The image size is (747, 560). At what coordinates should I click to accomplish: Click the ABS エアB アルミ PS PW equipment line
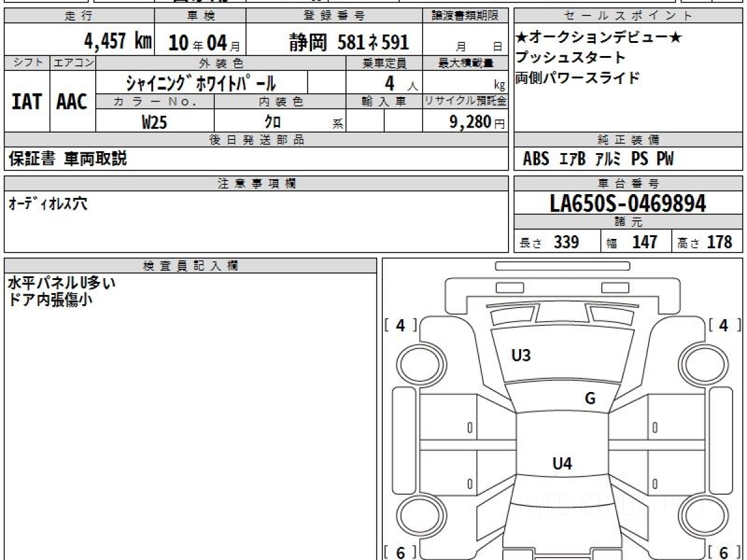click(598, 159)
